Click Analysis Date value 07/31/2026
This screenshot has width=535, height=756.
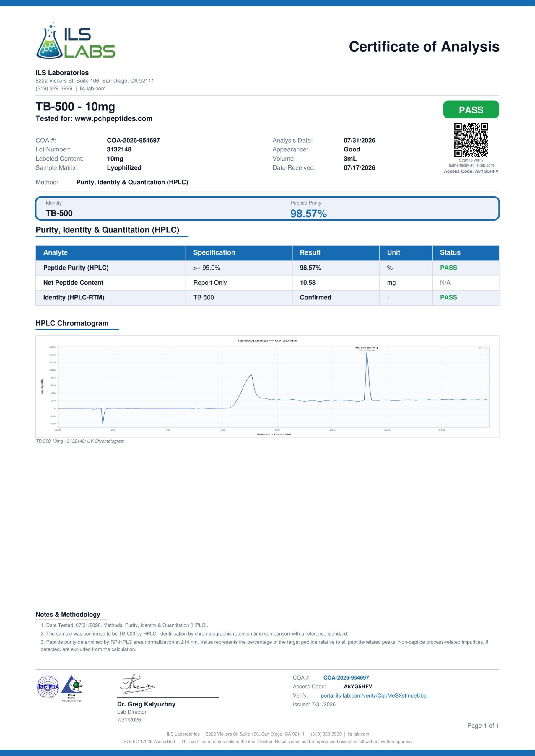tap(359, 140)
